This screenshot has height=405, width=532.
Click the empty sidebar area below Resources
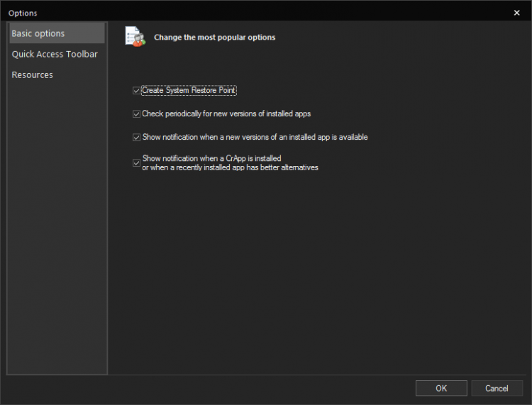[57, 227]
